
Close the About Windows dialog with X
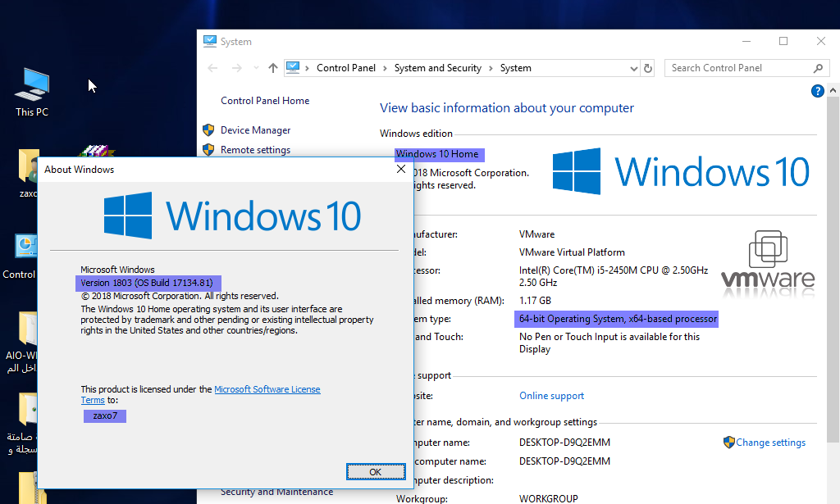click(x=401, y=169)
